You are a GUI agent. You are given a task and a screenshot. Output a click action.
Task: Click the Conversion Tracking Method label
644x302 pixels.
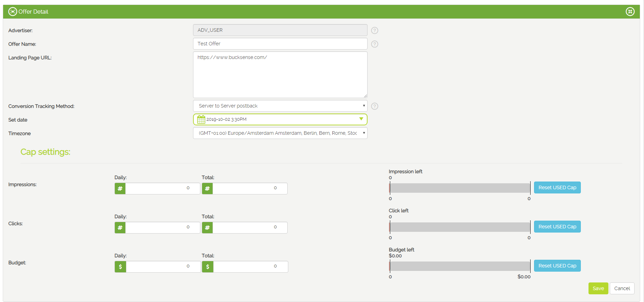[x=41, y=106]
